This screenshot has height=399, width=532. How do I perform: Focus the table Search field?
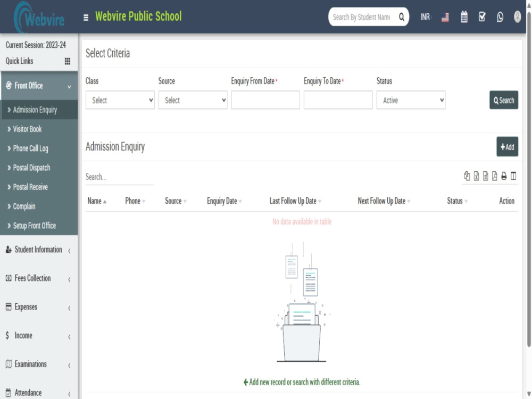(119, 177)
